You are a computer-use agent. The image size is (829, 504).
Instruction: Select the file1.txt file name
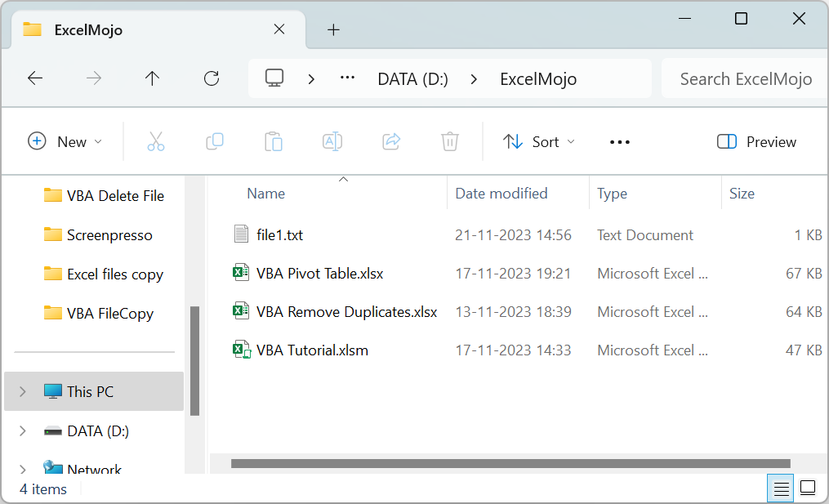pos(279,234)
